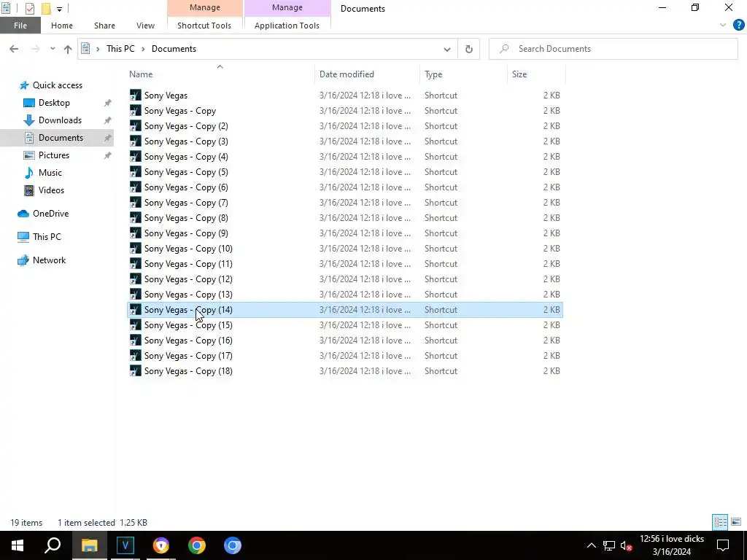Switch to the Home ribbon tab
Viewport: 747px width, 560px height.
pos(62,26)
